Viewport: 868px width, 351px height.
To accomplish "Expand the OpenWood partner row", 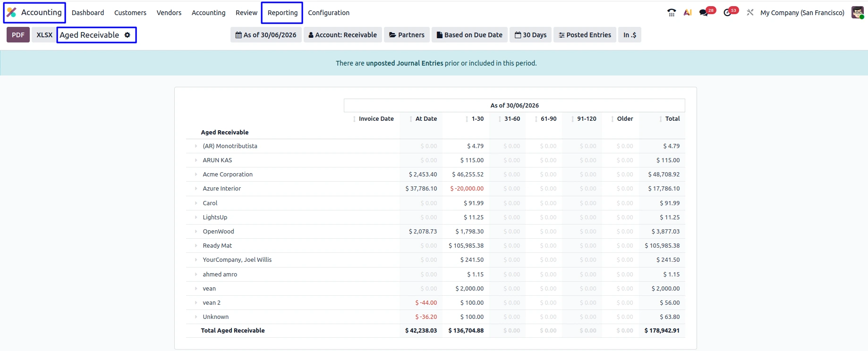I will 196,232.
